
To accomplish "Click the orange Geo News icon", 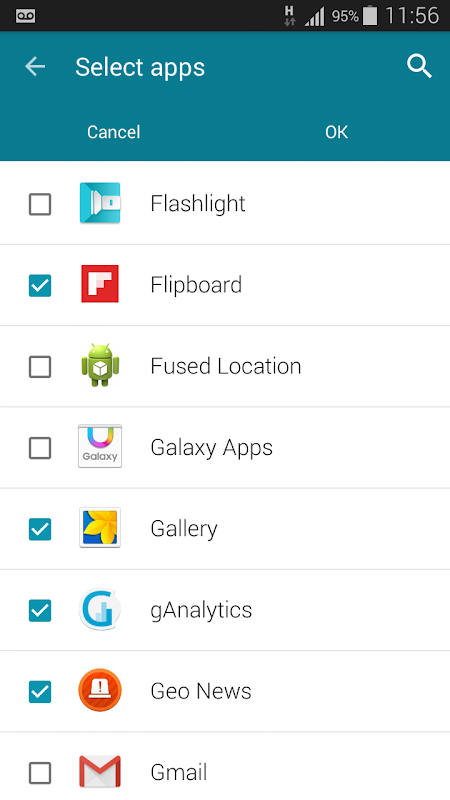I will 100,690.
